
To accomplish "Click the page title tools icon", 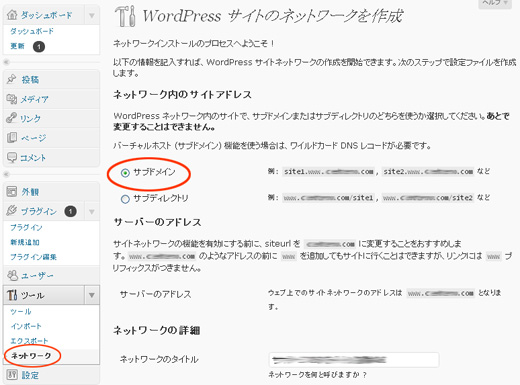I will pos(126,16).
